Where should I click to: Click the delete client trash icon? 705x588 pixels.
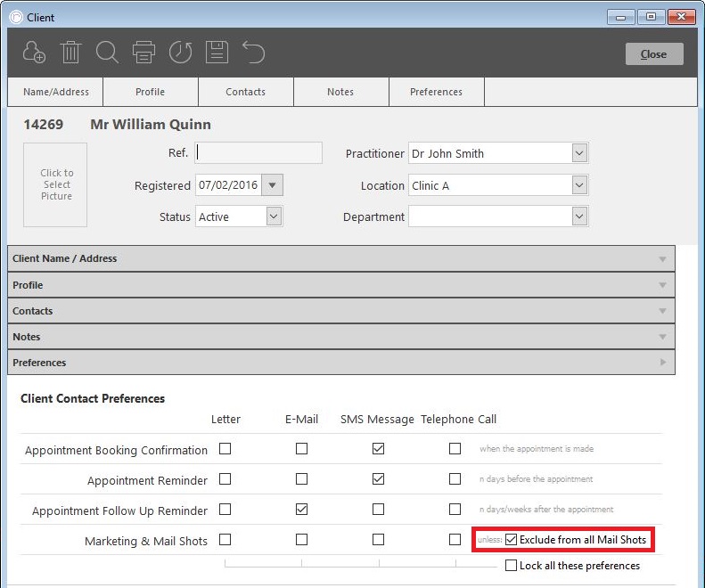click(x=70, y=53)
